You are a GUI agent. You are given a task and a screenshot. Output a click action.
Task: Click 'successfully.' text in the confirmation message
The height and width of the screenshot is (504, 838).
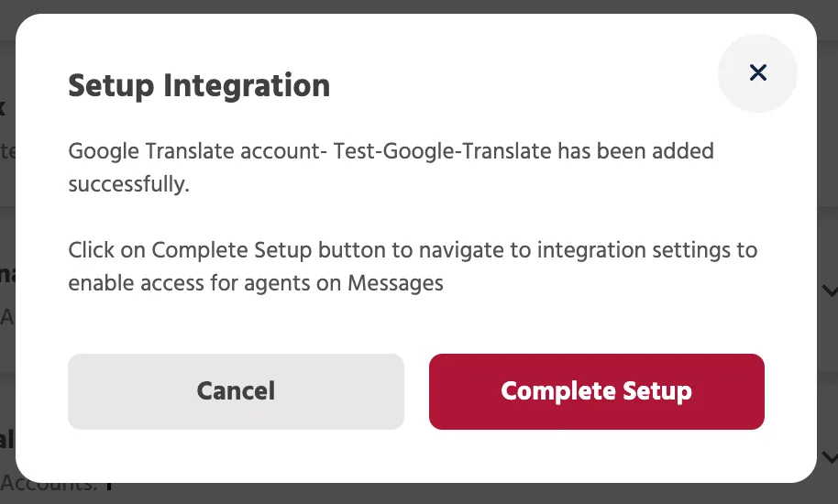[128, 184]
